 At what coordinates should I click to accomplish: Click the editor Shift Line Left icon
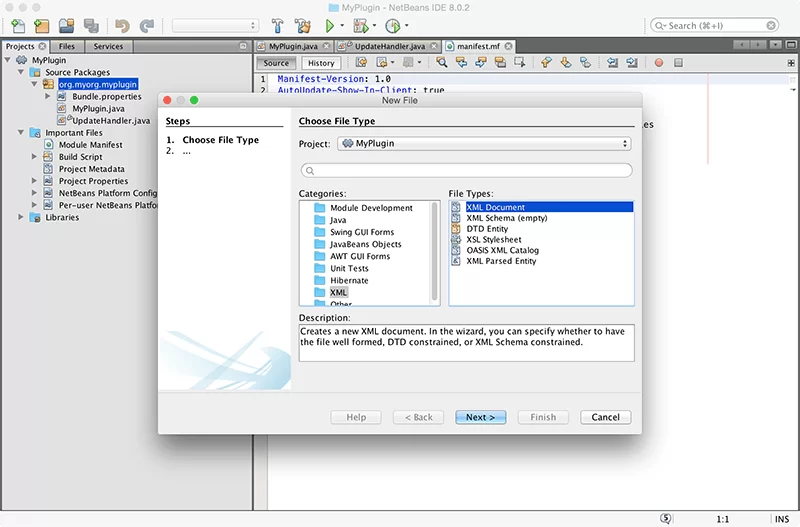(x=612, y=63)
